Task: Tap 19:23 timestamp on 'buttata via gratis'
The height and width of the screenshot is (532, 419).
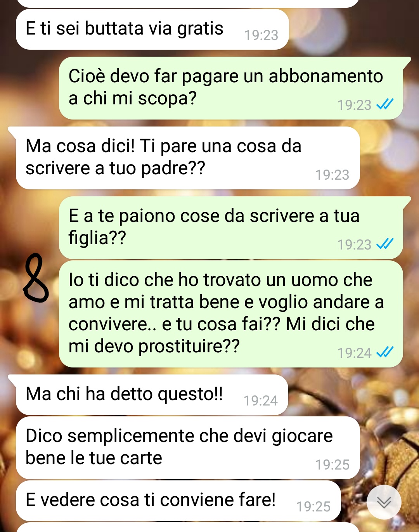Action: click(261, 35)
